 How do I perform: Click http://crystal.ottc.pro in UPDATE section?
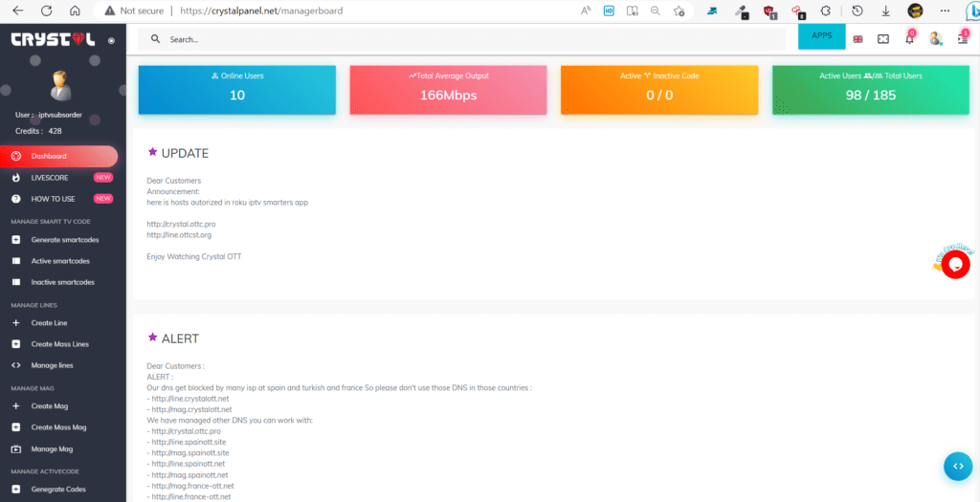(181, 224)
